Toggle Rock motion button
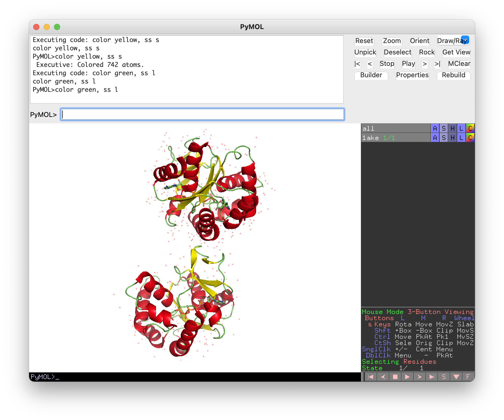504x420 pixels. coord(427,52)
